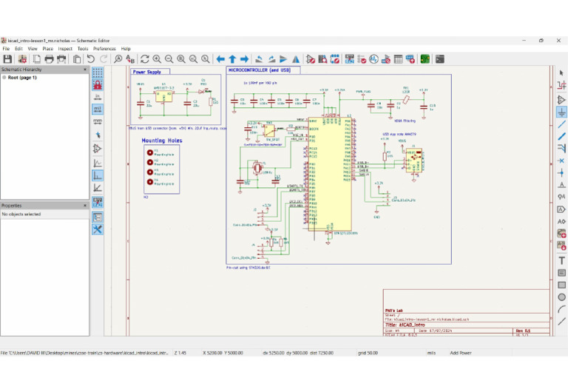Navigate up one sheet in the hierarchy
The height and width of the screenshot is (392, 568).
(x=232, y=59)
